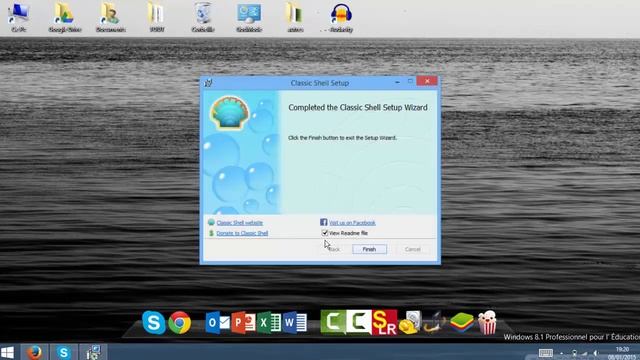The width and height of the screenshot is (640, 360).
Task: Close the Classic Shell Setup window
Action: click(x=427, y=81)
